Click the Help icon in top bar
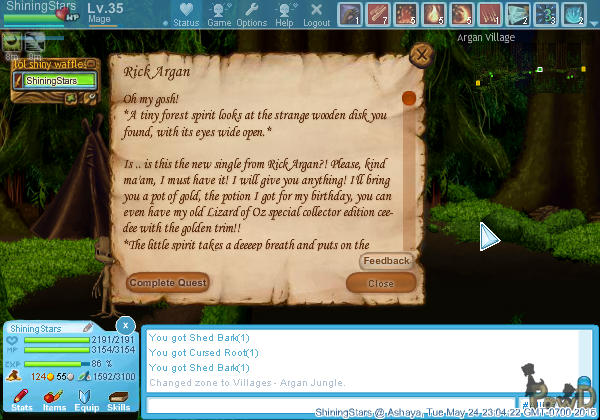600x420 pixels. click(x=285, y=13)
